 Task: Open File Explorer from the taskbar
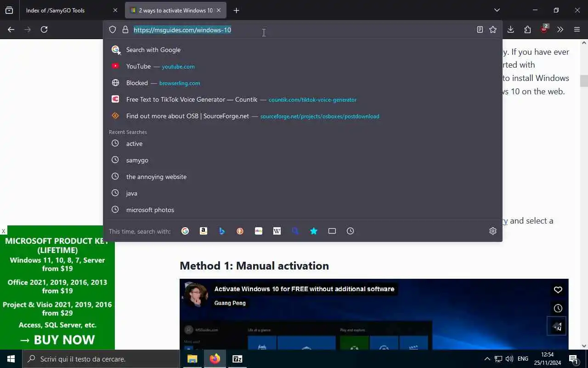pyautogui.click(x=192, y=359)
